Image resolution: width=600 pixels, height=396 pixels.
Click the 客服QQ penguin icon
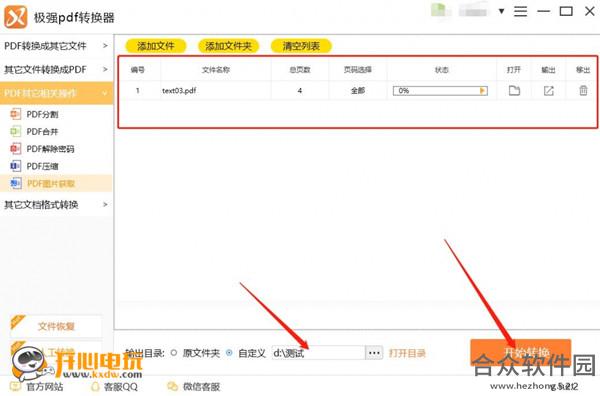click(x=95, y=387)
